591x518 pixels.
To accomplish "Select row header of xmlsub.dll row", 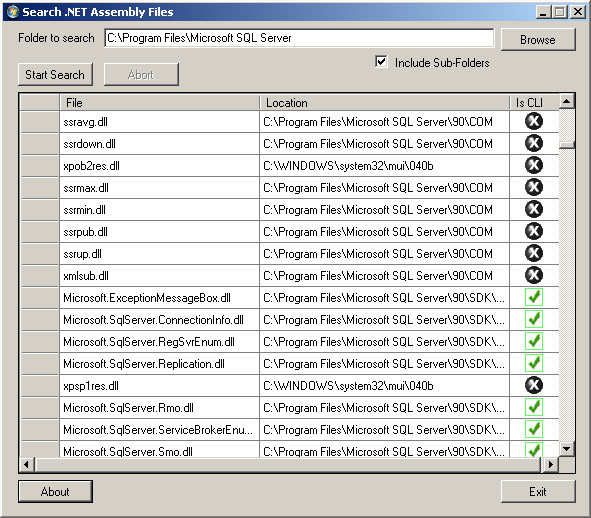I will pyautogui.click(x=40, y=275).
